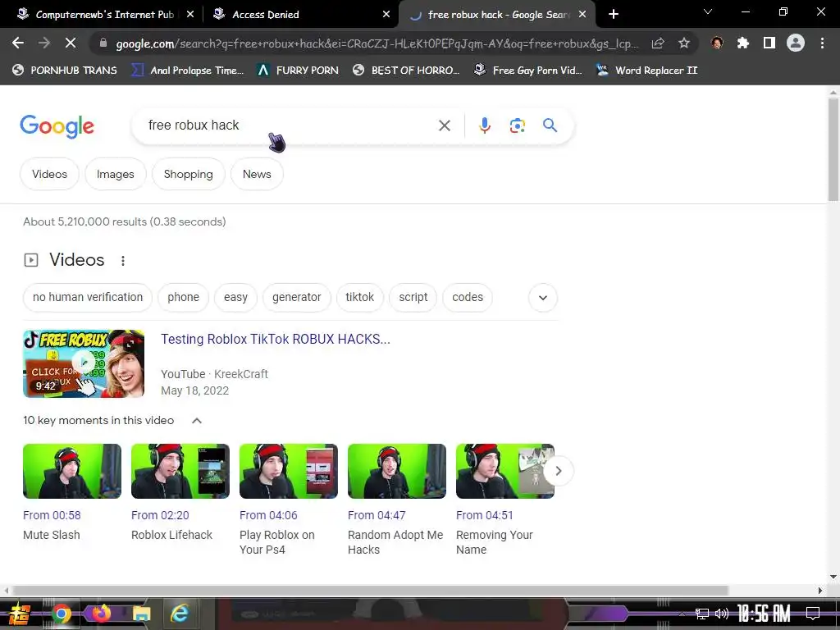The height and width of the screenshot is (630, 840).
Task: Search by image with Google Lens
Action: (x=517, y=126)
